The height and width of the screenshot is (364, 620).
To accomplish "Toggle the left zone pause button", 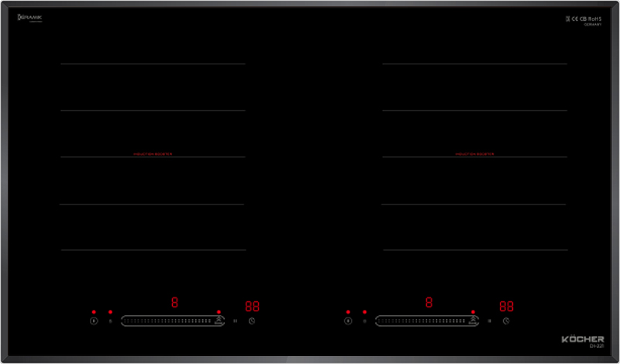I will [234, 321].
